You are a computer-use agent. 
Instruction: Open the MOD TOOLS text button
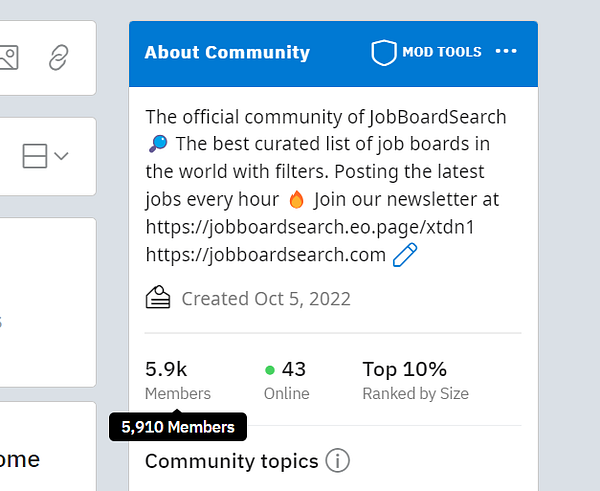[441, 52]
